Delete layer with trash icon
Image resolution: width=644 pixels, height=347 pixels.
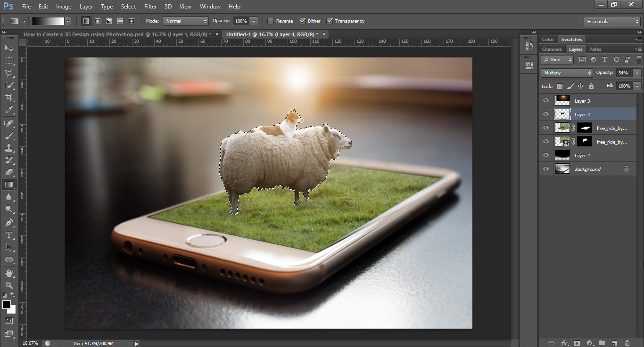click(x=627, y=343)
